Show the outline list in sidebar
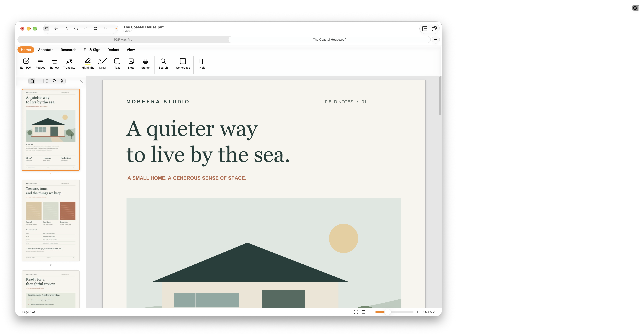644x336 pixels. 39,81
